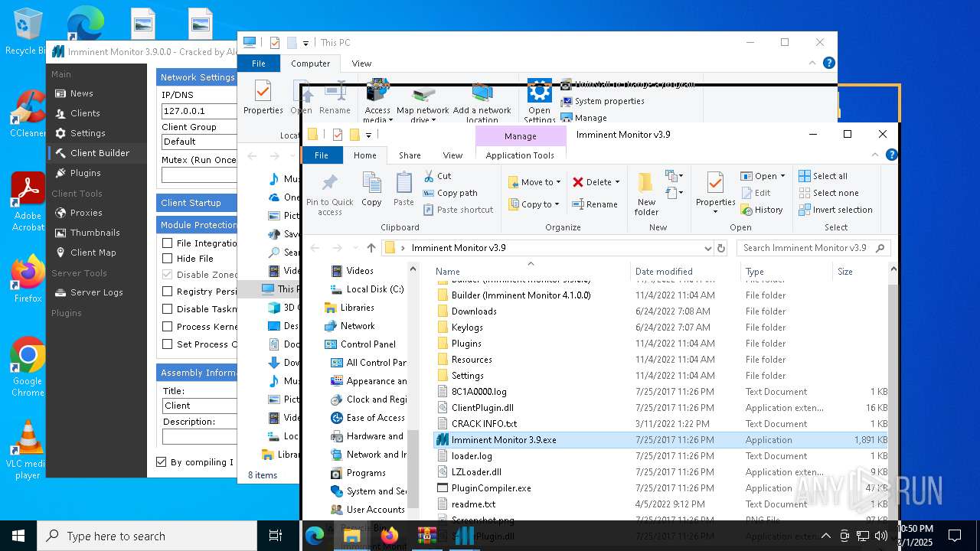Click the Paste ribbon icon
Image resolution: width=980 pixels, height=551 pixels.
(x=403, y=189)
